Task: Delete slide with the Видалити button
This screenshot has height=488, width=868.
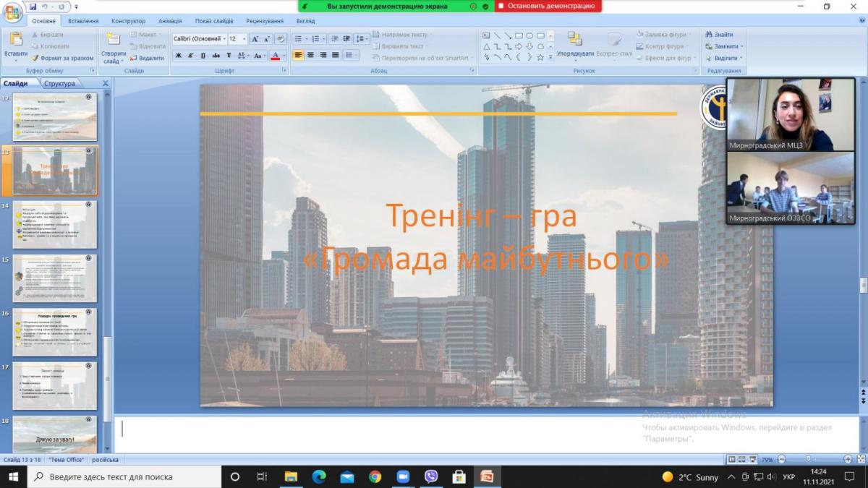Action: click(147, 58)
